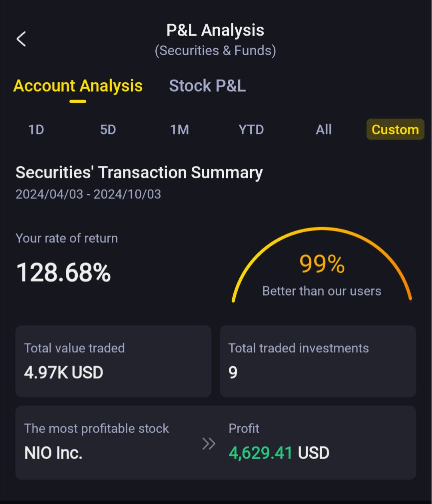Click the 99% ranking gauge arc
Screen dimensions: 432x504
[322, 235]
